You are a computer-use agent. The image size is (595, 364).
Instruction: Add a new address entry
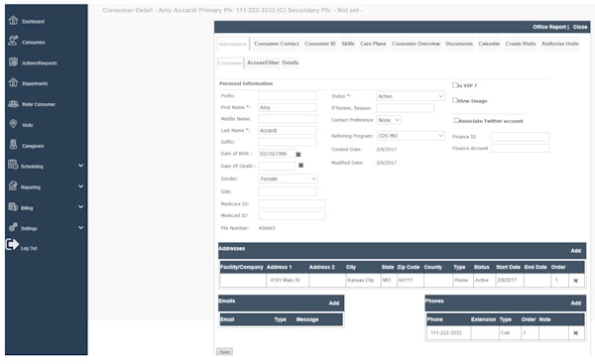point(575,251)
